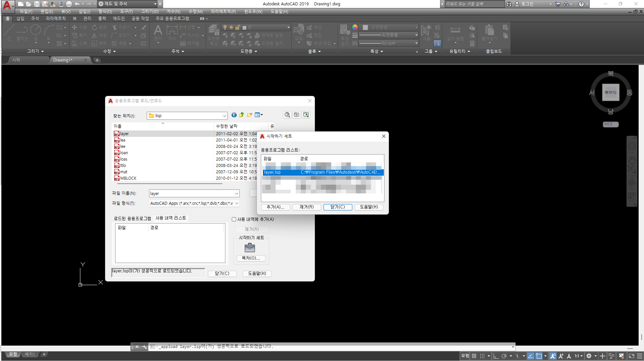Toggle 2D Object snap square icon

[539, 356]
